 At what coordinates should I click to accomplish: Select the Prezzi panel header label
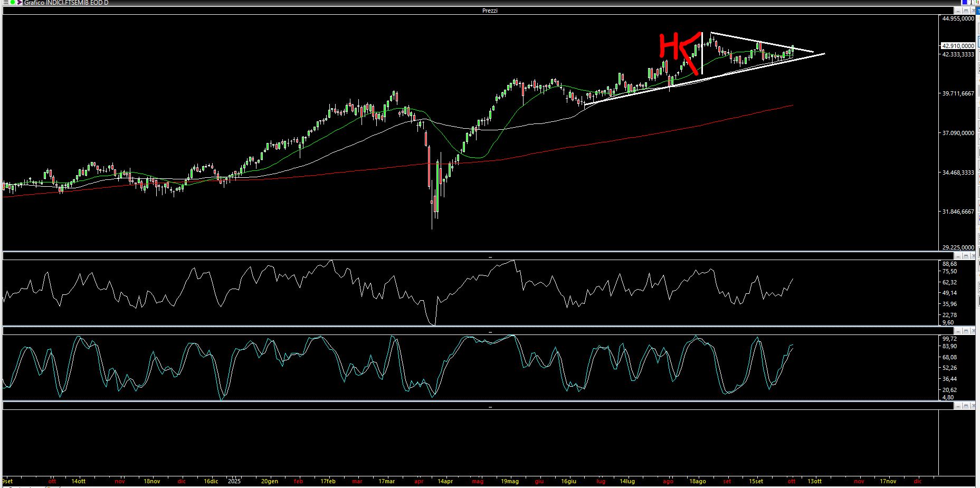(490, 11)
